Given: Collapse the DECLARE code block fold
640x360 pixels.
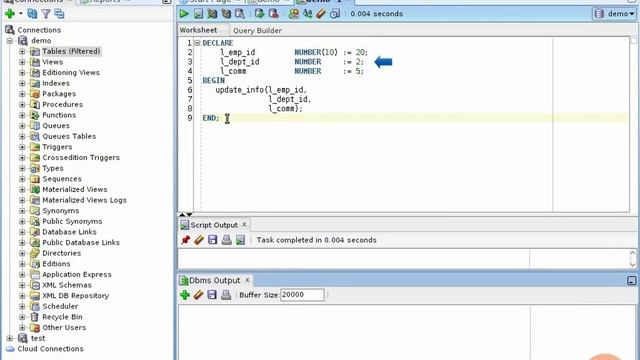Looking at the screenshot, I should [197, 43].
